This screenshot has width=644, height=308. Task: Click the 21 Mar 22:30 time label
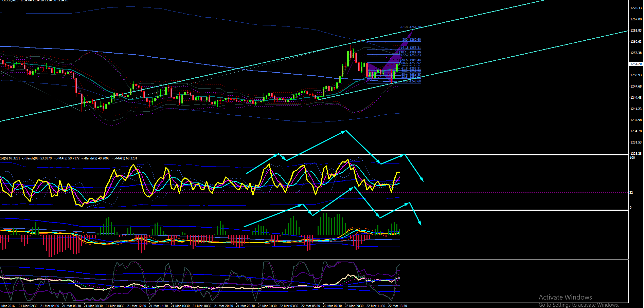(x=246, y=306)
